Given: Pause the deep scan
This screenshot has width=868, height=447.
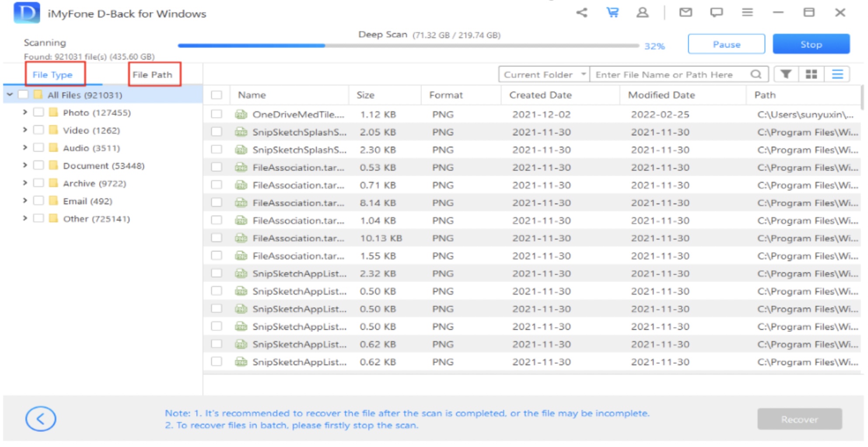Looking at the screenshot, I should coord(726,44).
